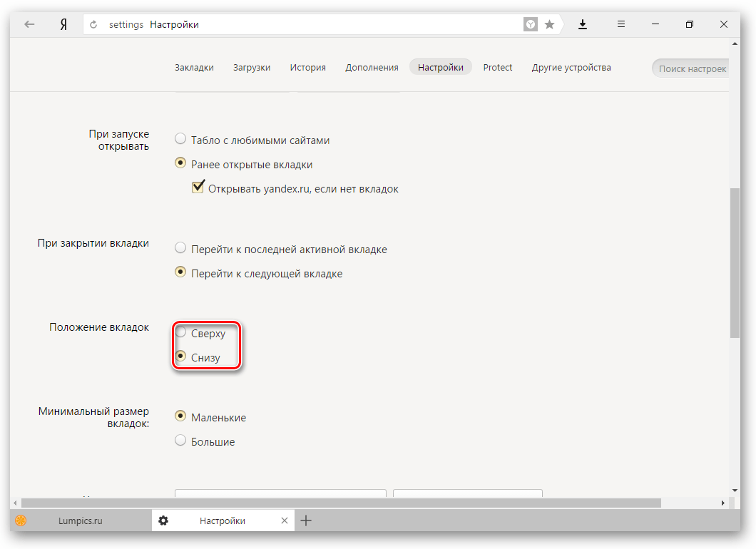Open the hamburger browser menu
Viewport: 756px width, 549px height.
pos(621,24)
